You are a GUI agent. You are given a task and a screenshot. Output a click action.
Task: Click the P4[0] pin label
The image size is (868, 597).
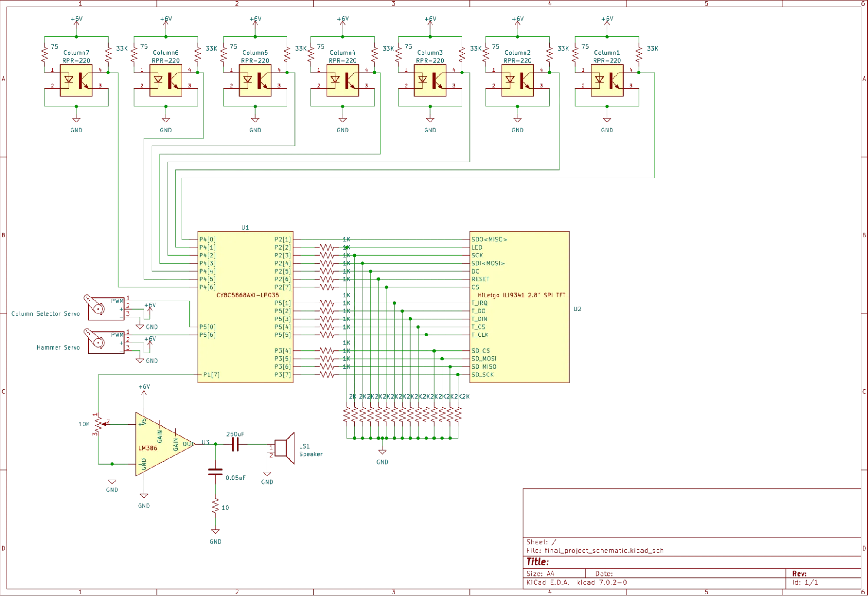(x=208, y=240)
